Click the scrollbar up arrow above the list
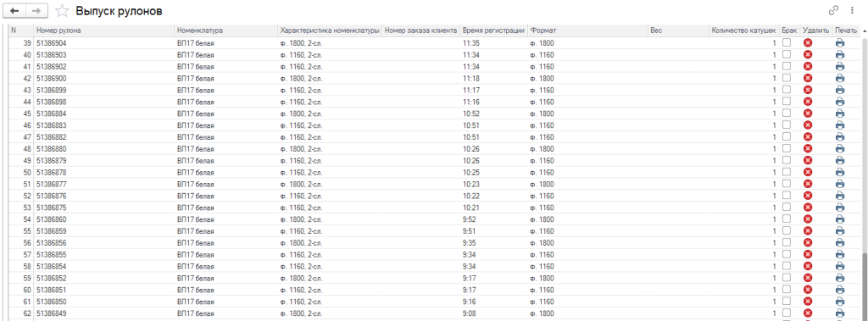The width and height of the screenshot is (868, 321). tap(864, 30)
